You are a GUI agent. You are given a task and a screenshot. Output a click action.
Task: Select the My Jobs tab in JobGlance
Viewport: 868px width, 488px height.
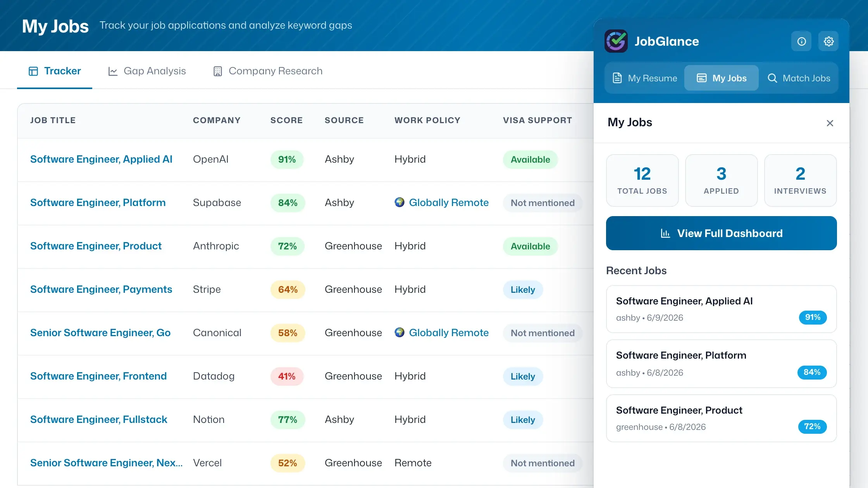722,78
